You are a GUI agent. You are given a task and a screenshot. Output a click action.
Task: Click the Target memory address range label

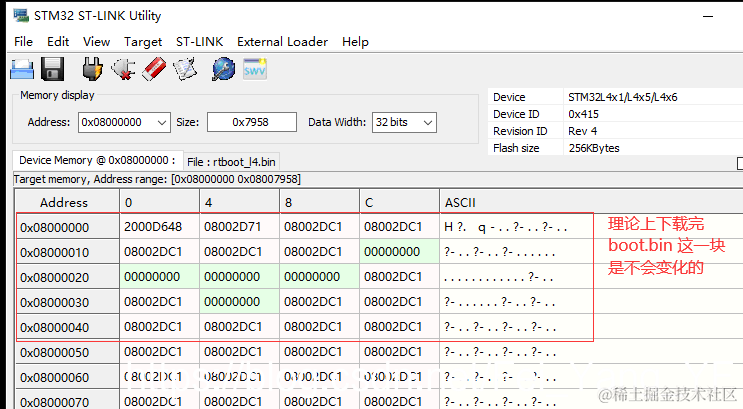157,179
